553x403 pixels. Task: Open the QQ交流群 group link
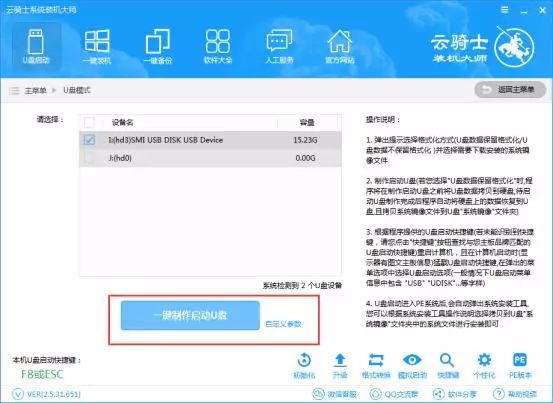click(x=394, y=394)
